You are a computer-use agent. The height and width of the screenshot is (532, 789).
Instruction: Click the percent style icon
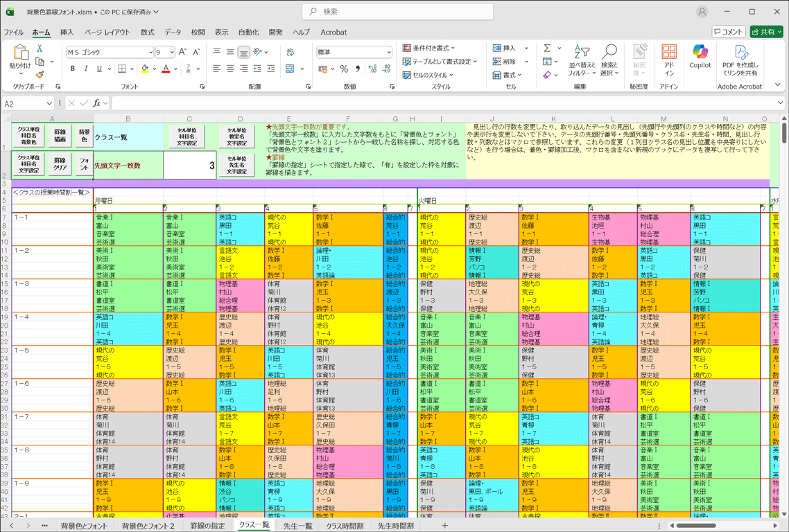tap(344, 69)
